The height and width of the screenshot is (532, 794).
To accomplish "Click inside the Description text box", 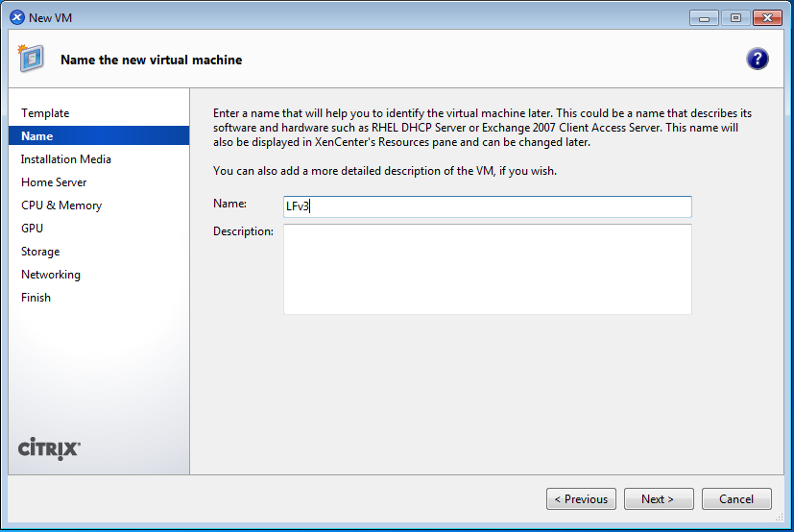I will 488,269.
